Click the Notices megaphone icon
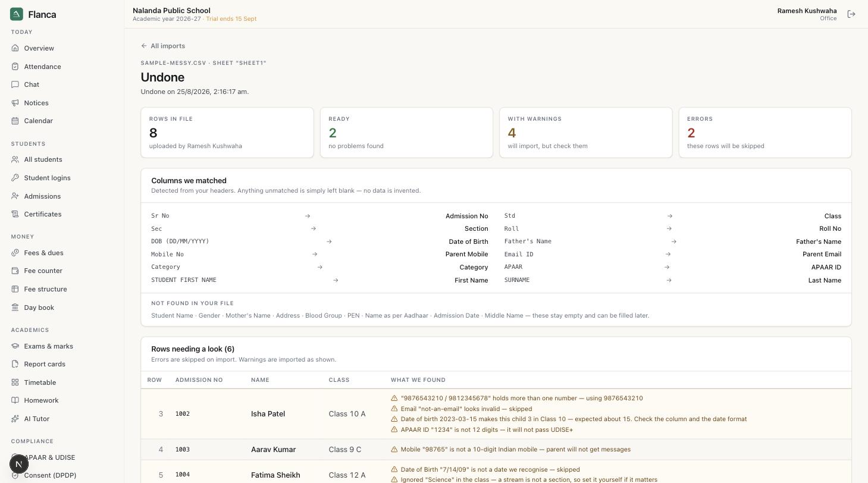868x483 pixels. [15, 103]
